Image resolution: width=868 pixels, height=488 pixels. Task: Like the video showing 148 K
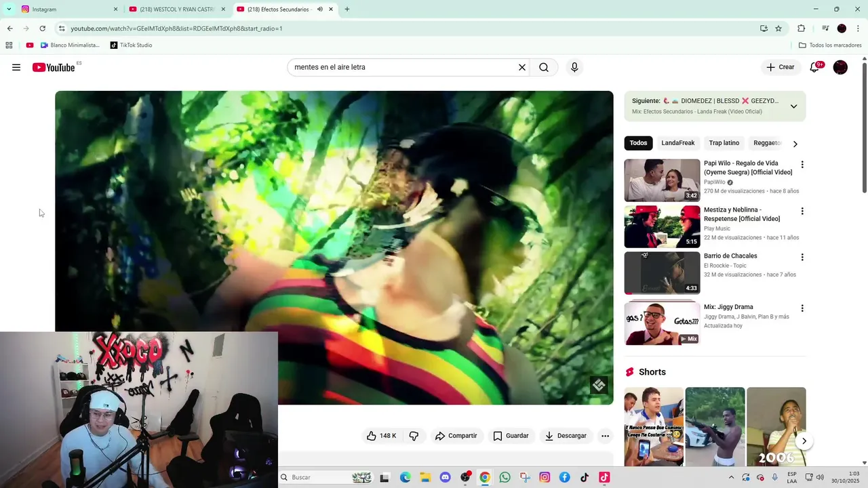click(382, 436)
